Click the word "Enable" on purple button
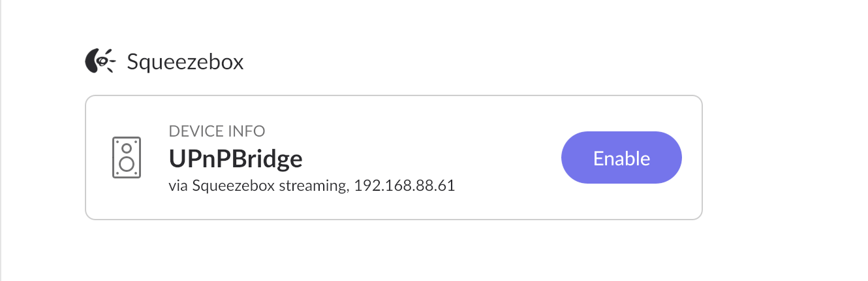The height and width of the screenshot is (281, 868). (621, 158)
